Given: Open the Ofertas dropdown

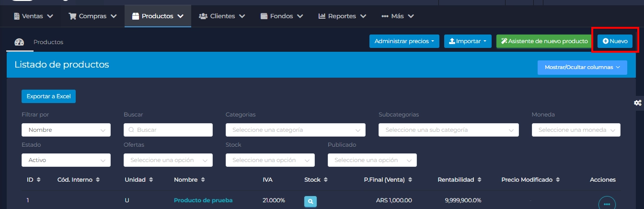Looking at the screenshot, I should tap(168, 160).
